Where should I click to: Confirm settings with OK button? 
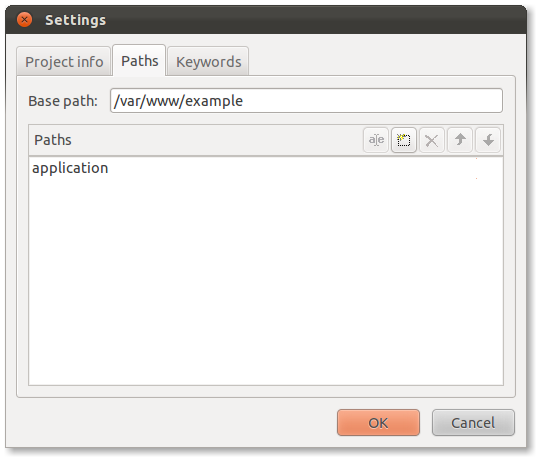(378, 423)
